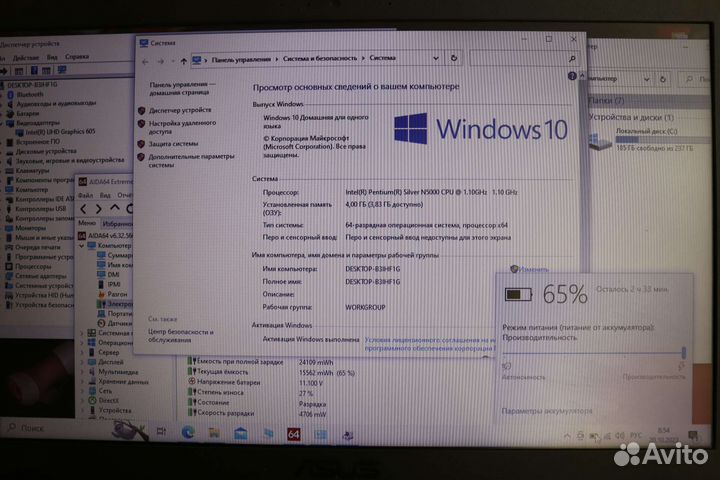Image resolution: width=720 pixels, height=480 pixels.
Task: Select 'Клавиатуры' in Device Manager
Action: pyautogui.click(x=32, y=170)
